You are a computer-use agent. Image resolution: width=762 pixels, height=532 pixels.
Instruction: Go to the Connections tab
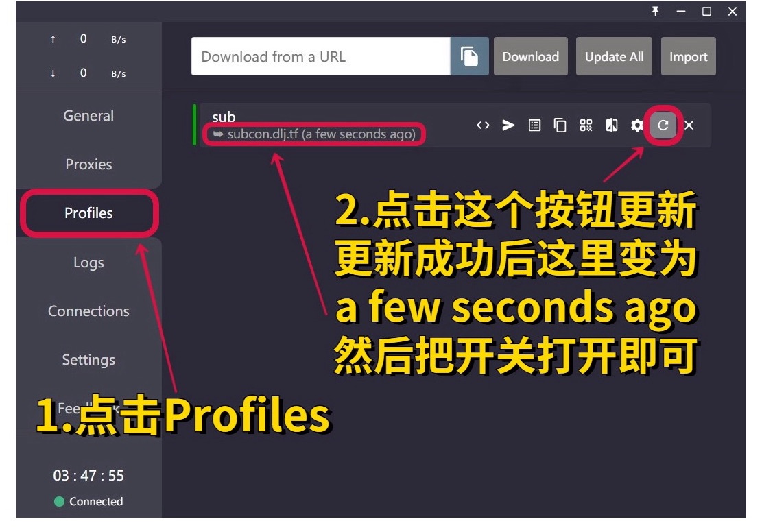(88, 311)
